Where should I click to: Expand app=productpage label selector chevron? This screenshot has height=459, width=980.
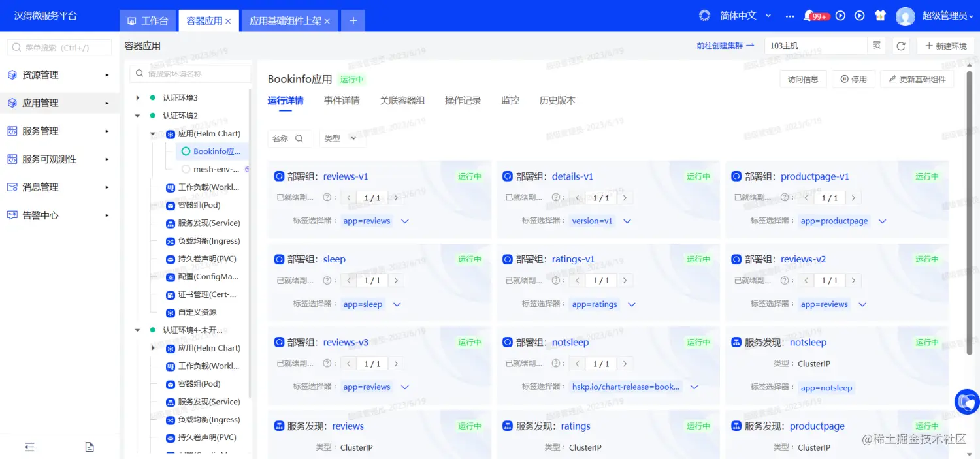[x=883, y=221]
